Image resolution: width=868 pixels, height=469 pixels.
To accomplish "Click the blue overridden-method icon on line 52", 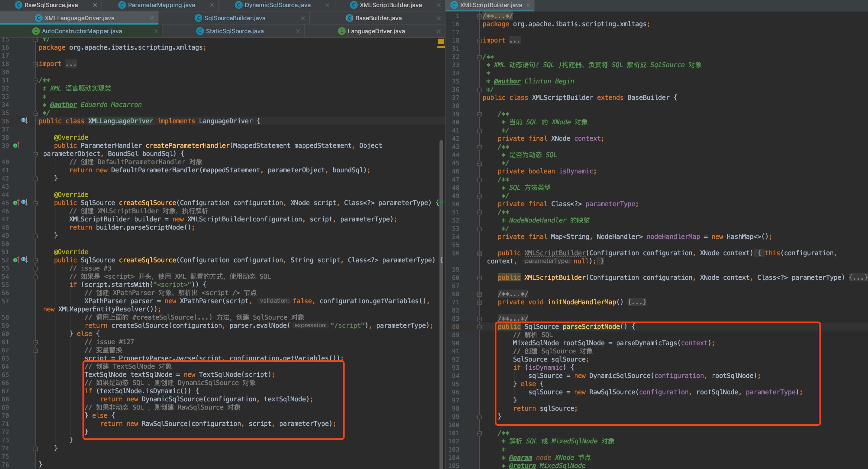I will (x=24, y=259).
